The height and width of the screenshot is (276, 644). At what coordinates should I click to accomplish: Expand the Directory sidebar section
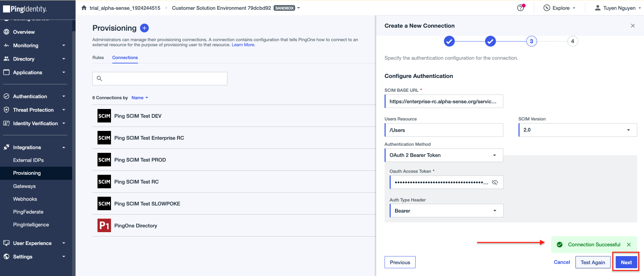pyautogui.click(x=64, y=59)
